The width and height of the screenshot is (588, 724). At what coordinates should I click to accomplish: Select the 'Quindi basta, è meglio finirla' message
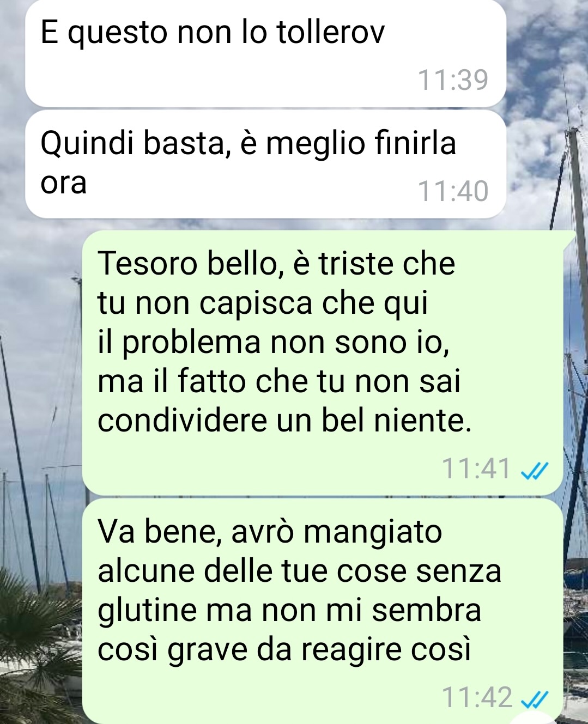[x=266, y=164]
